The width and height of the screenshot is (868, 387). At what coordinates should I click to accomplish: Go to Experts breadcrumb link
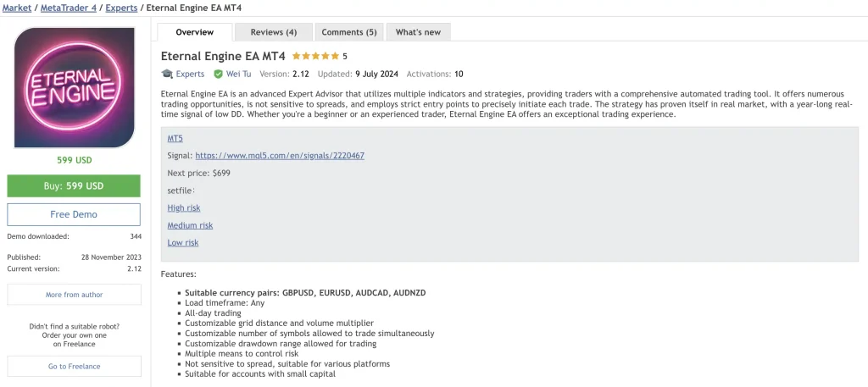(122, 8)
